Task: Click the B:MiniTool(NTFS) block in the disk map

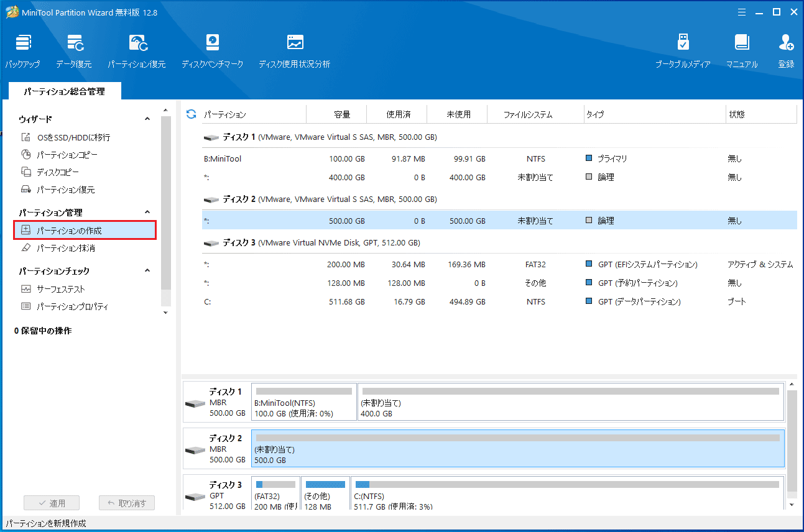Action: [x=303, y=402]
